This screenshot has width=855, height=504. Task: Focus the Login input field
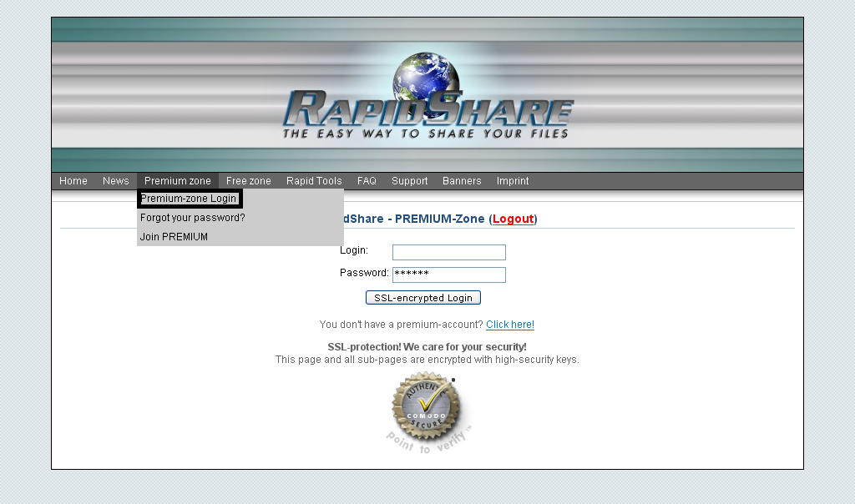(x=449, y=252)
